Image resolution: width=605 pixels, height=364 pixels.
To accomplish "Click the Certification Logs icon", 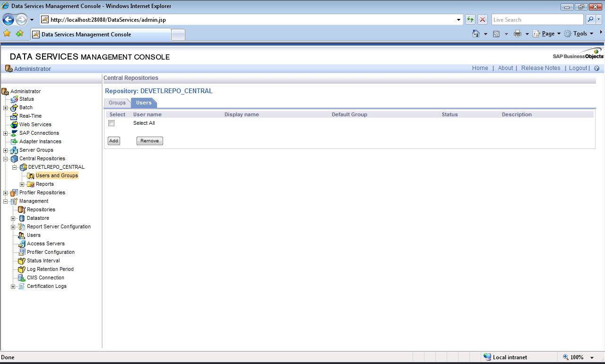I will (22, 286).
